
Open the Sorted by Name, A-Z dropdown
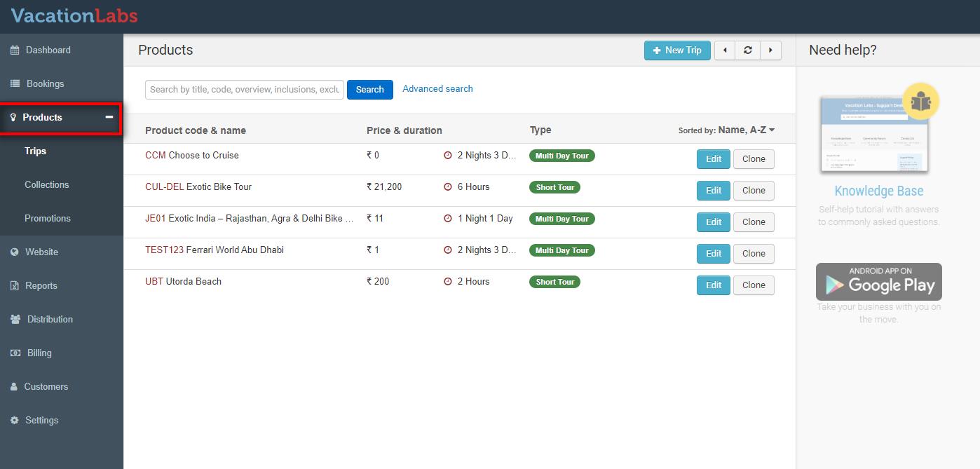pyautogui.click(x=746, y=130)
